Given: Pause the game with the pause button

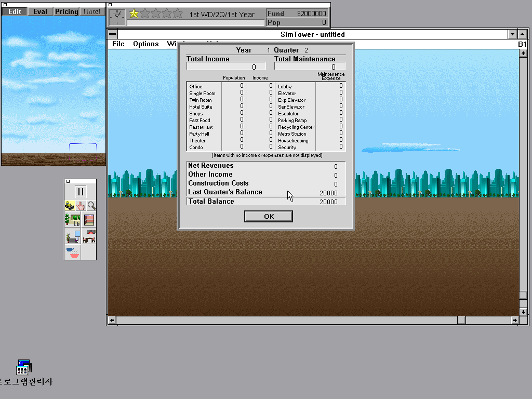Looking at the screenshot, I should coord(81,192).
